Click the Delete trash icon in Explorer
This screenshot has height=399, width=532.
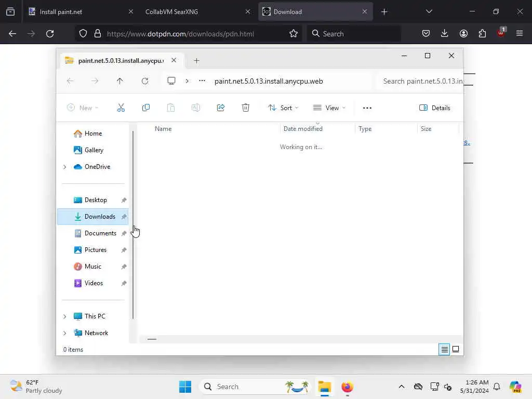[246, 108]
